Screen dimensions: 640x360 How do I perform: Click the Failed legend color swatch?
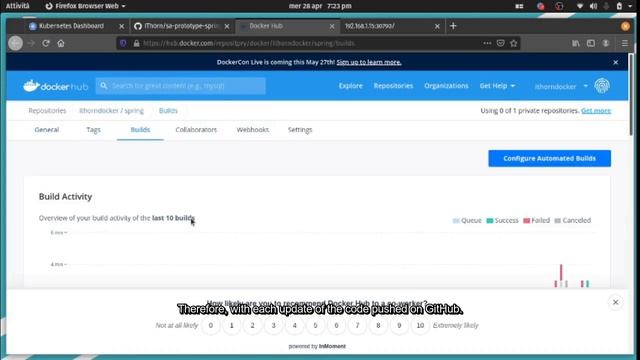(x=527, y=221)
